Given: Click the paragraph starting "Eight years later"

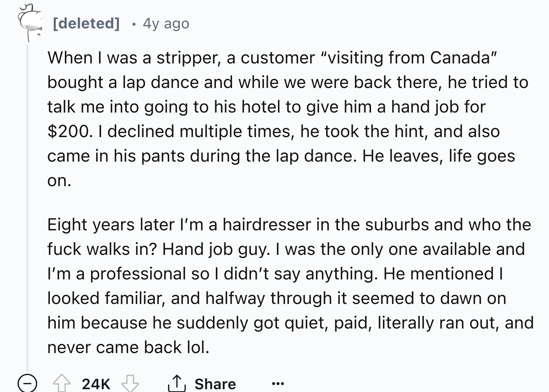Looking at the screenshot, I should pos(288,286).
